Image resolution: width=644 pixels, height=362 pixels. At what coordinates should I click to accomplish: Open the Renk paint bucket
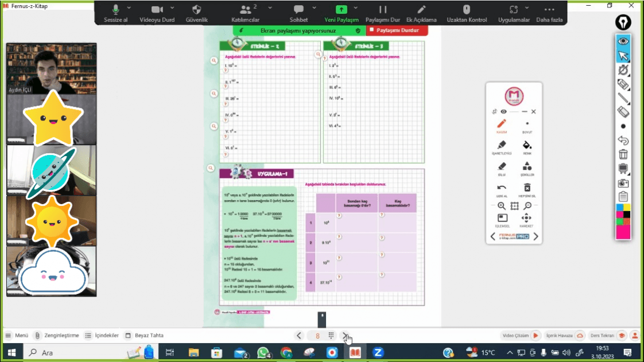[x=527, y=147]
